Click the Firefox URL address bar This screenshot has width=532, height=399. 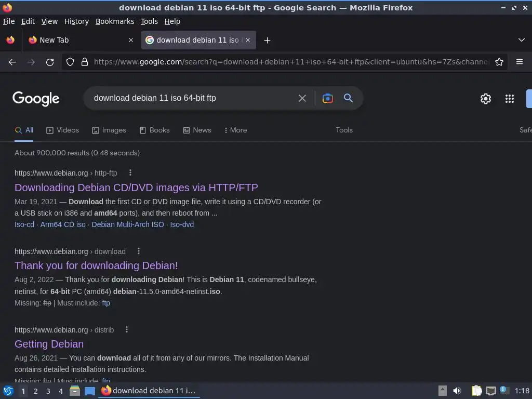(291, 62)
